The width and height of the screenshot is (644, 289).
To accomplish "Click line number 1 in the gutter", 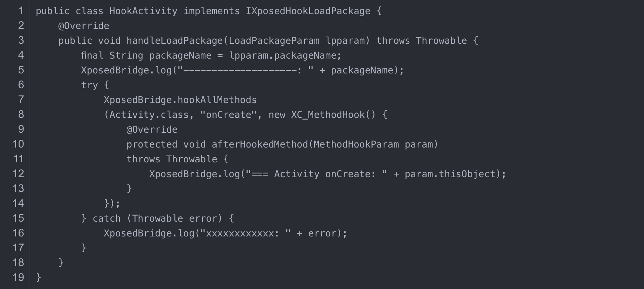I will pyautogui.click(x=21, y=11).
